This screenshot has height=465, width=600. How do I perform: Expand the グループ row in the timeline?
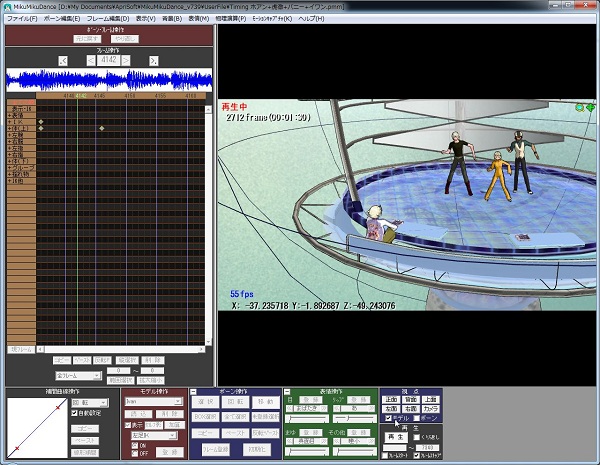pyautogui.click(x=10, y=168)
